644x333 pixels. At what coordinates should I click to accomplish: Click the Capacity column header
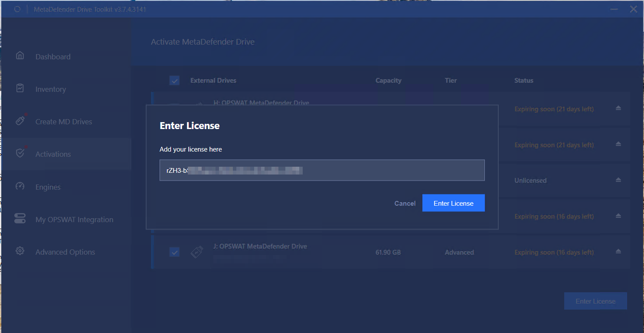(x=388, y=81)
